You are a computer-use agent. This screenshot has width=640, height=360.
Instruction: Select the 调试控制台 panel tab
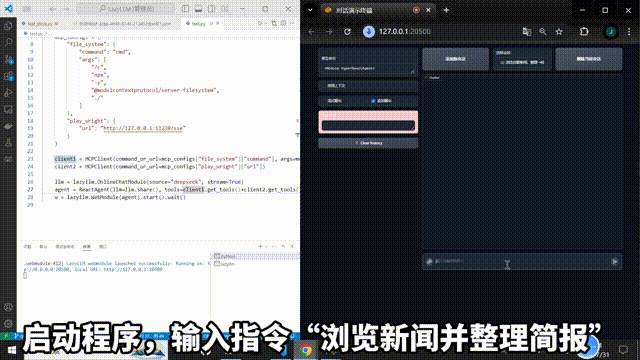pos(65,247)
